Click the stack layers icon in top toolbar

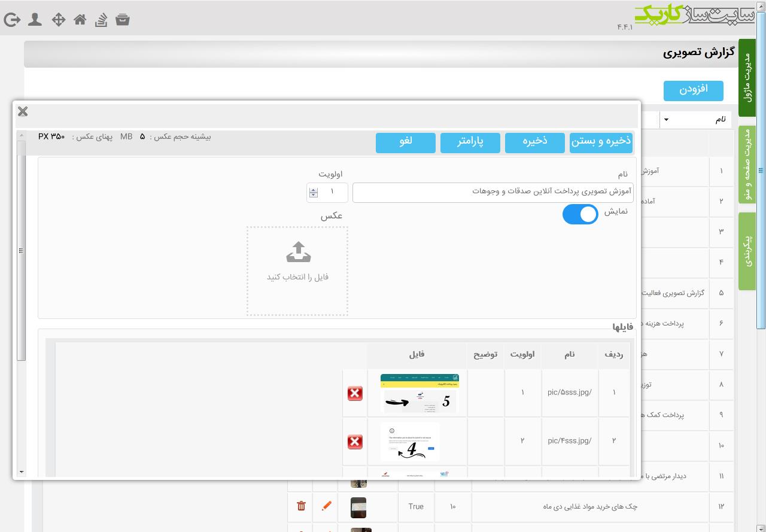[101, 19]
